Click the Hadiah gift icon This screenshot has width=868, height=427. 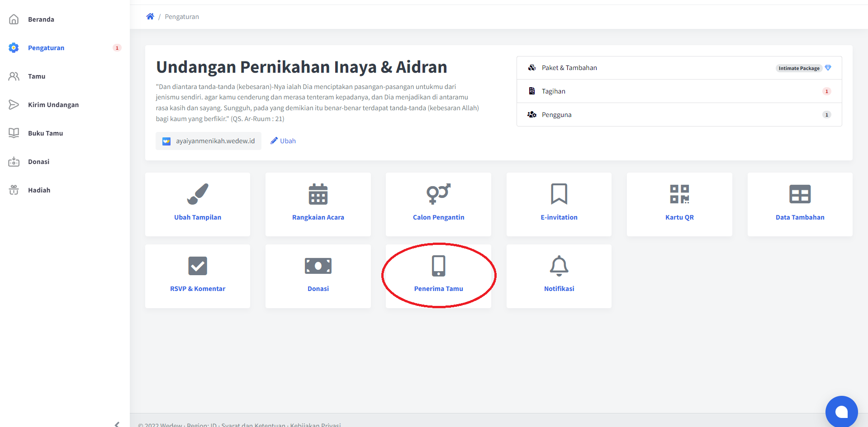click(x=14, y=190)
